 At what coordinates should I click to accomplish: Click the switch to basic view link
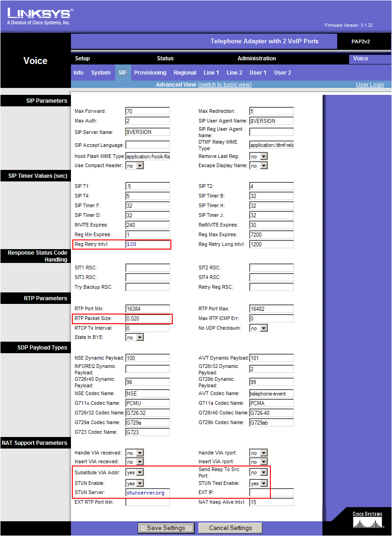pyautogui.click(x=225, y=84)
